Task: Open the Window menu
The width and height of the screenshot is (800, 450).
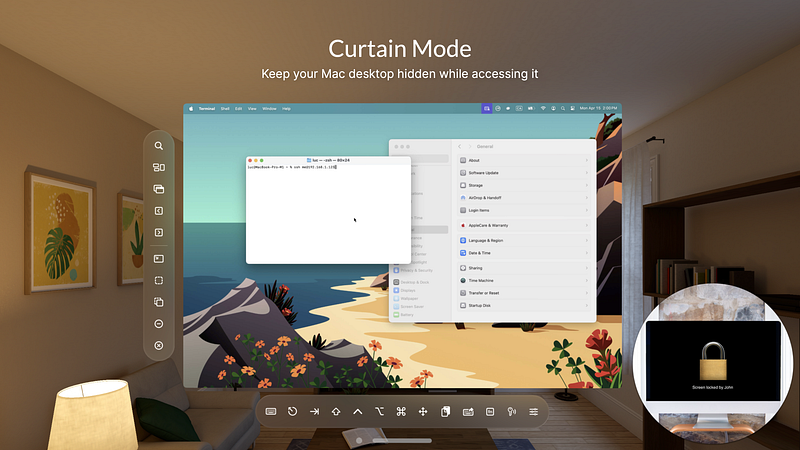Action: (x=269, y=109)
